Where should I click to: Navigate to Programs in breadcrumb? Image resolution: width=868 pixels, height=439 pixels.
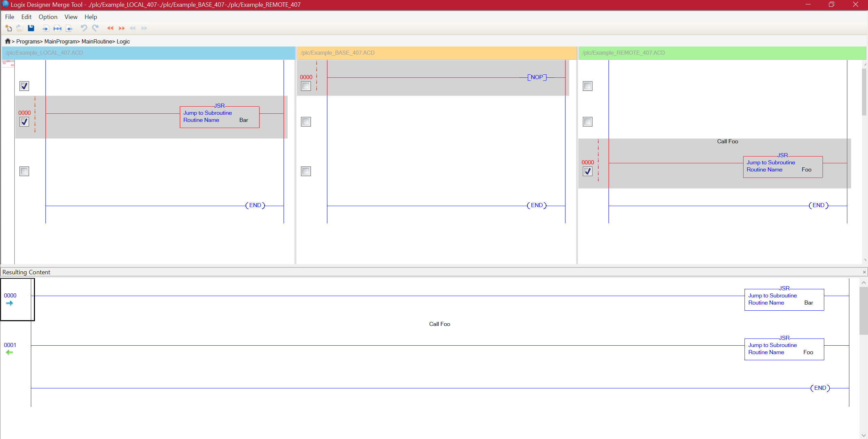click(x=28, y=41)
